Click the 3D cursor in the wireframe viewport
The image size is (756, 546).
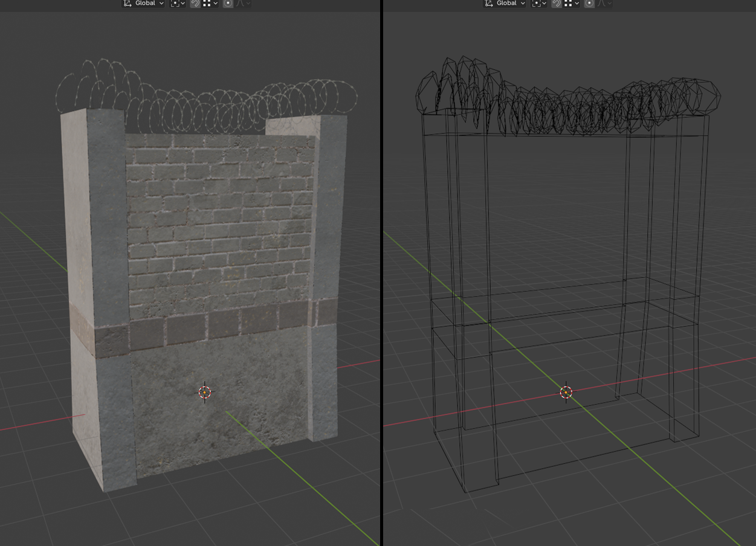tap(566, 393)
